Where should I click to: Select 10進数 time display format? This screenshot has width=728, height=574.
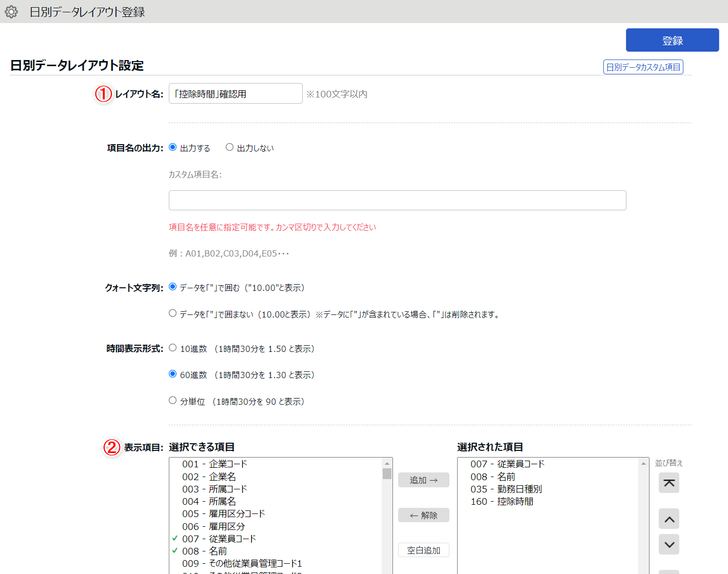[173, 348]
